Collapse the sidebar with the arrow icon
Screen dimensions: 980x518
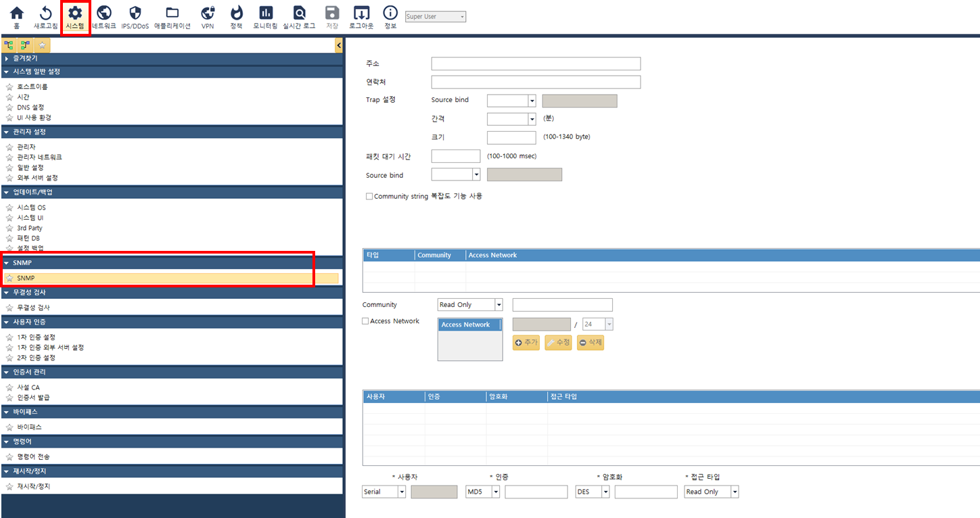pyautogui.click(x=339, y=45)
